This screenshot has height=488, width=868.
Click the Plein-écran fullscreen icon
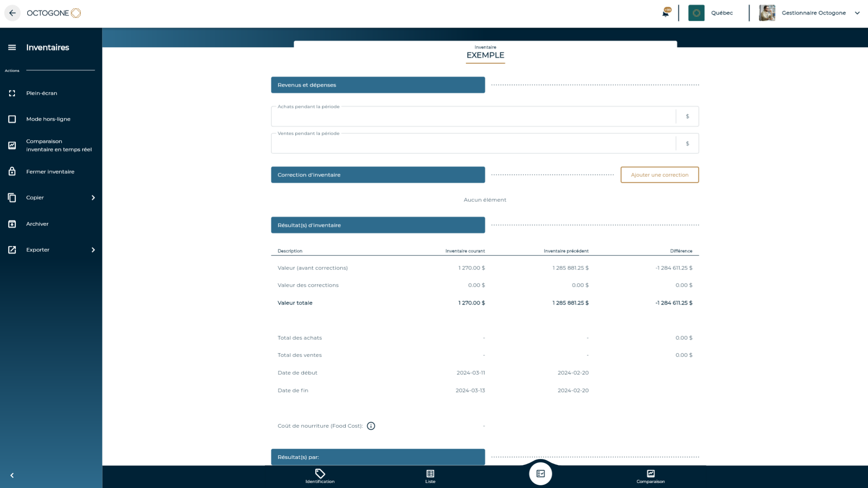click(x=12, y=93)
